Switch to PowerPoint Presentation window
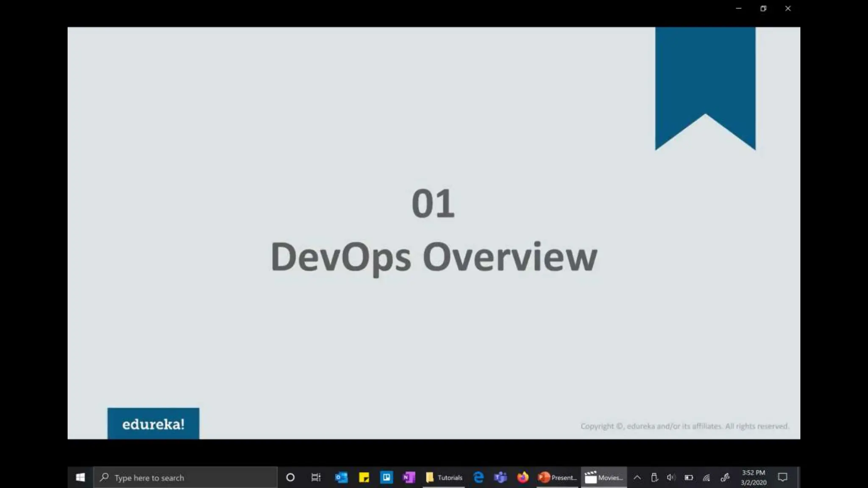 tap(557, 477)
